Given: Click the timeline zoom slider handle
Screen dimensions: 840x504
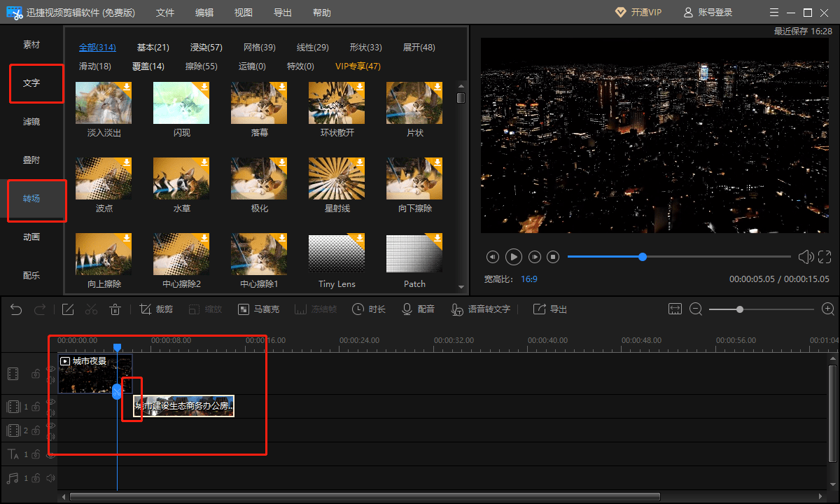Looking at the screenshot, I should pyautogui.click(x=740, y=309).
